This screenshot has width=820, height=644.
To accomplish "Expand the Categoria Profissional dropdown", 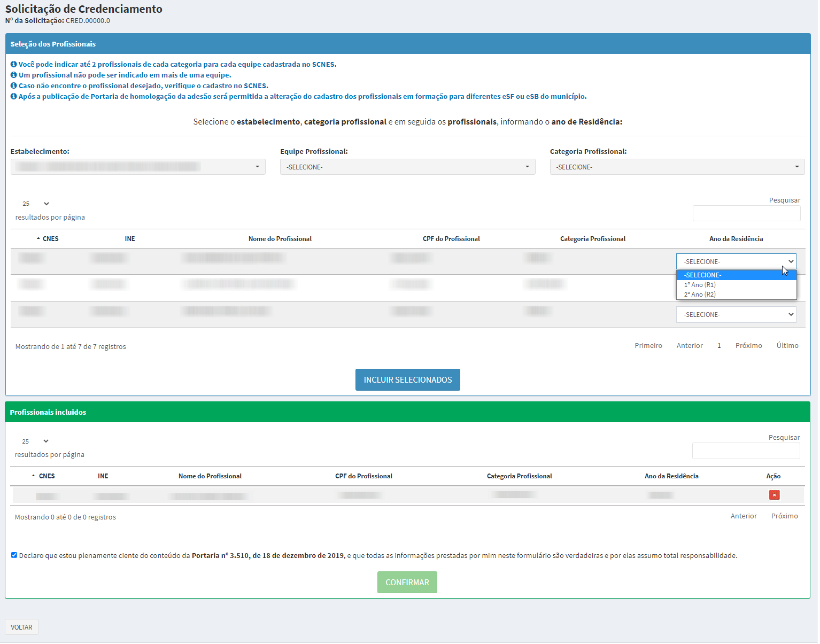I will 677,167.
